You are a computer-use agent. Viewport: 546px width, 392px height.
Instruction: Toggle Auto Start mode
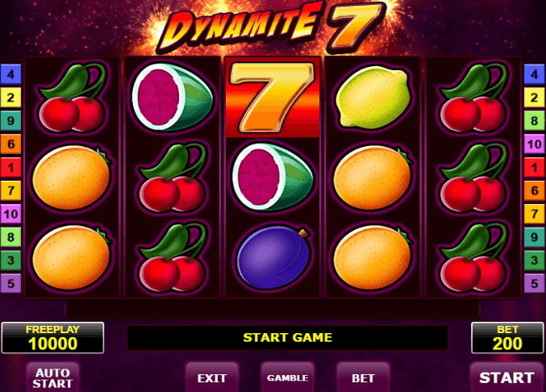coord(52,377)
